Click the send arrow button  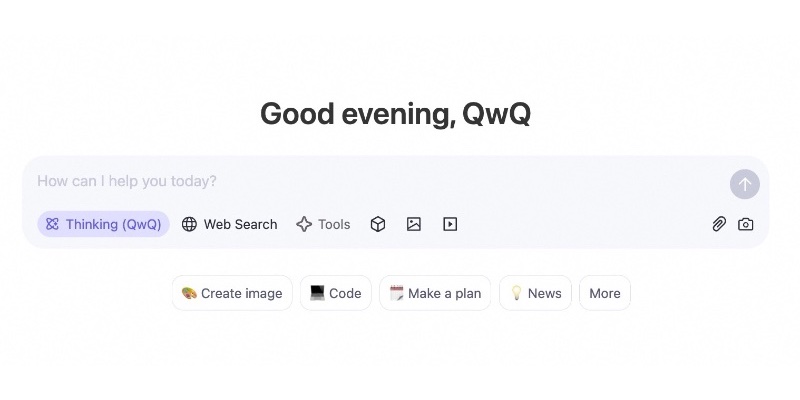pyautogui.click(x=744, y=184)
